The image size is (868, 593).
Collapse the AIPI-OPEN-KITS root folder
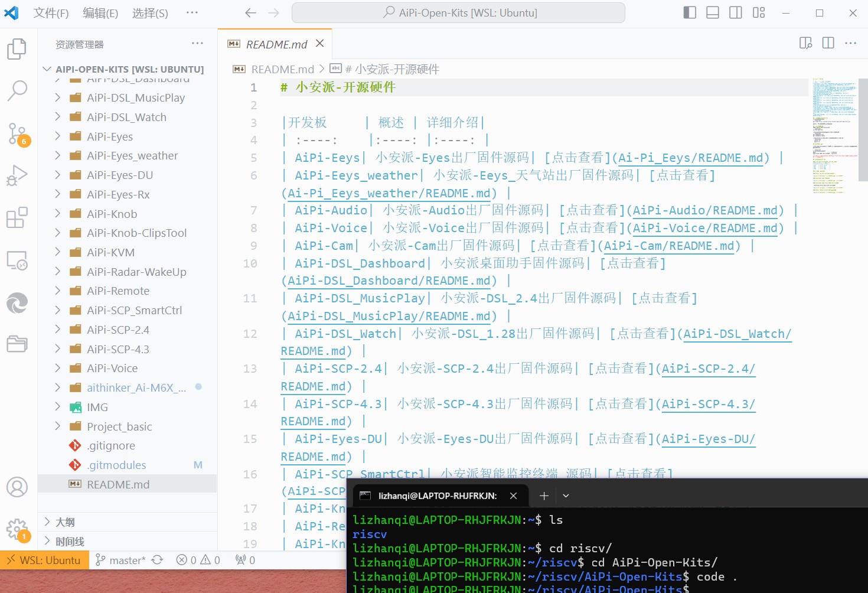click(47, 69)
